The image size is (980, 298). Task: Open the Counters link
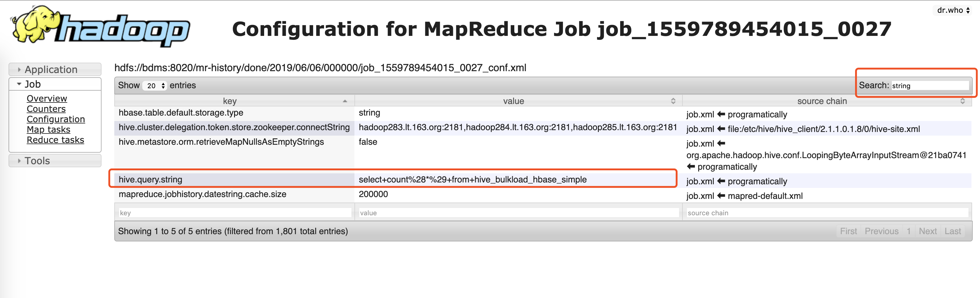(46, 109)
